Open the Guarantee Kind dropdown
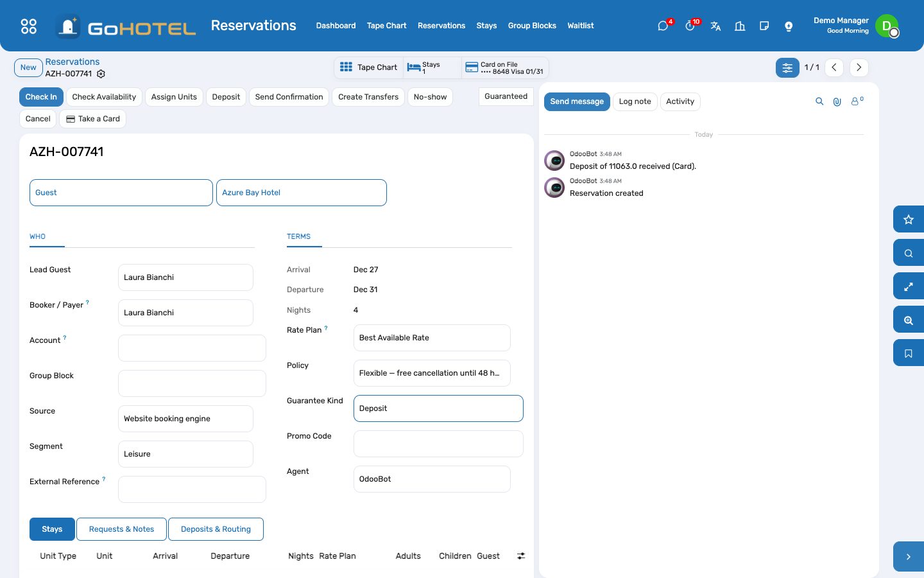Viewport: 924px width, 578px height. click(x=438, y=408)
